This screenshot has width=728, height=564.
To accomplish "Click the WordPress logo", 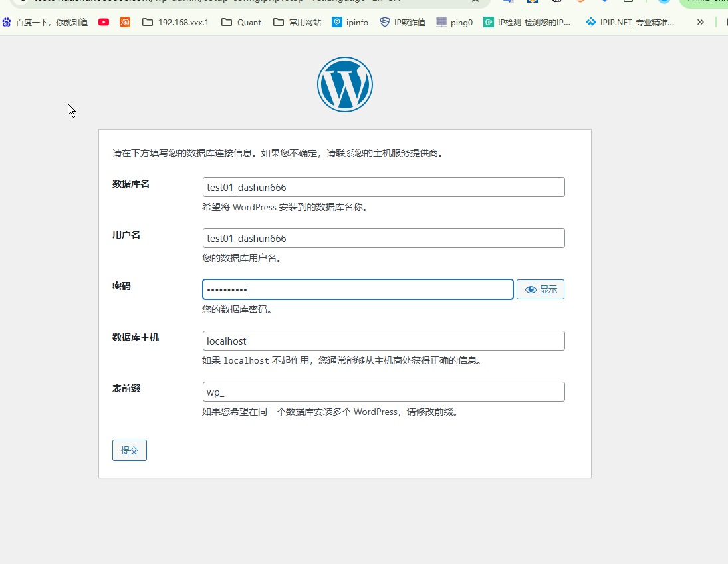I will [x=345, y=84].
